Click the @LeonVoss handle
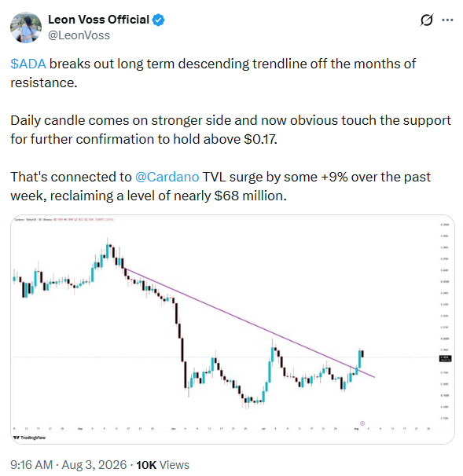 pyautogui.click(x=79, y=35)
